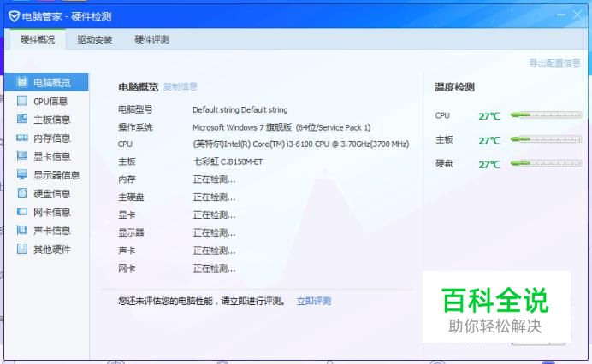Select 内存信息 label in sidebar
The width and height of the screenshot is (592, 364).
click(52, 138)
